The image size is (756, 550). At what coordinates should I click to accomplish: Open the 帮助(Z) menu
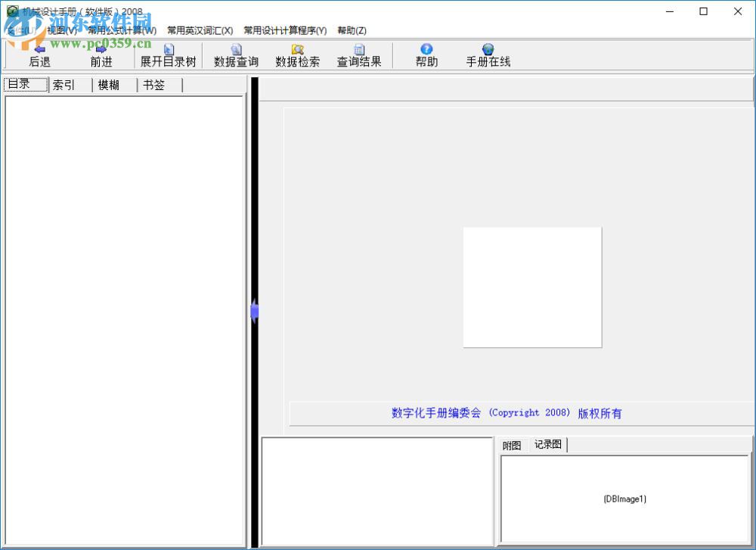[x=351, y=30]
